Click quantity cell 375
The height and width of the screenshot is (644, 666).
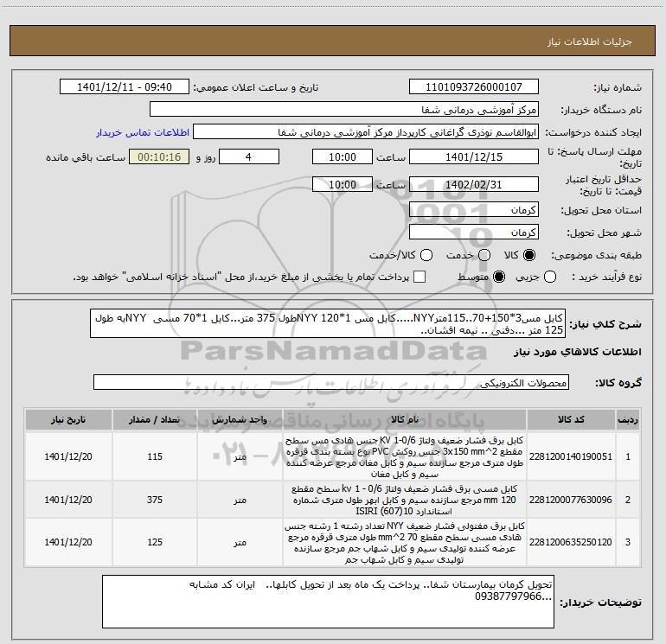tap(155, 500)
